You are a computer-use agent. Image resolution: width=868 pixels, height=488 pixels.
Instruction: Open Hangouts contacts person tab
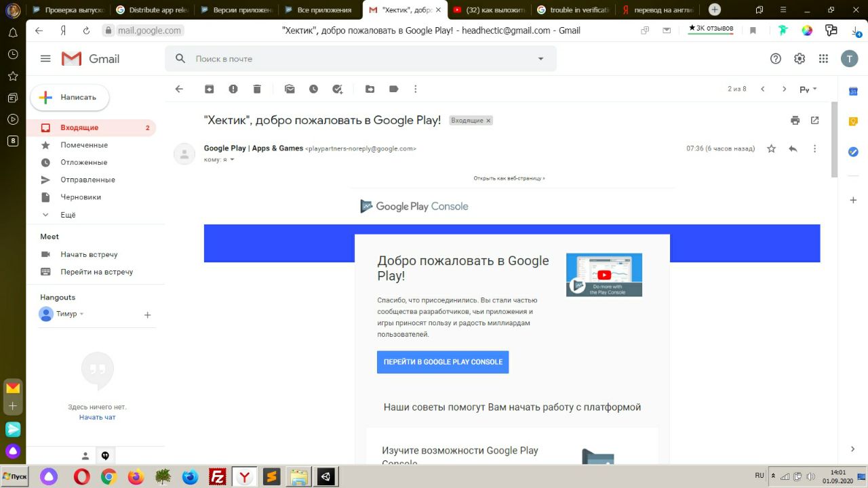pos(85,456)
